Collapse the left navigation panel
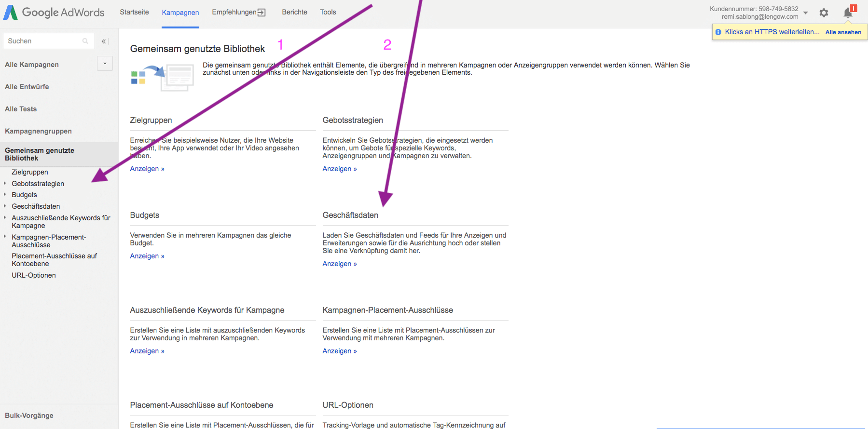 [105, 41]
